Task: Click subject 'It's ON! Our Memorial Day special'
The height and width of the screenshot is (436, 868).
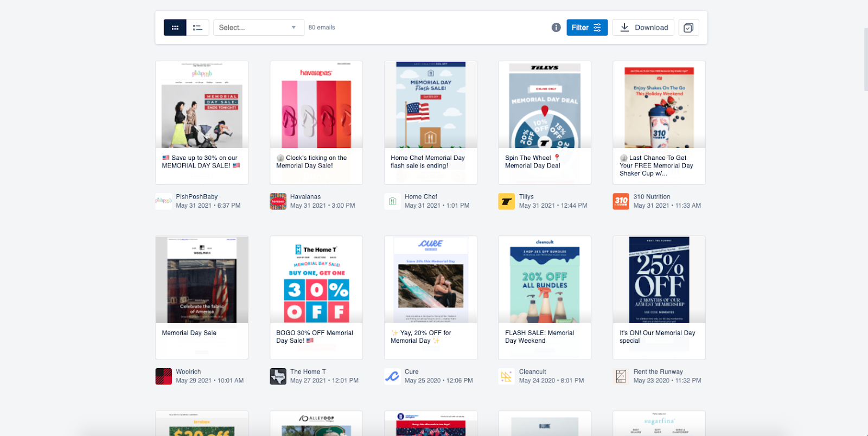Action: [658, 337]
